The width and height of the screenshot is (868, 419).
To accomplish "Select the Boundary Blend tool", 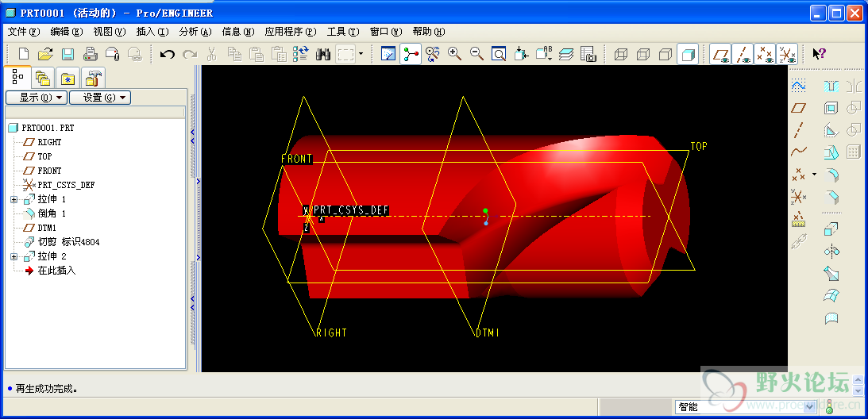I will click(831, 295).
